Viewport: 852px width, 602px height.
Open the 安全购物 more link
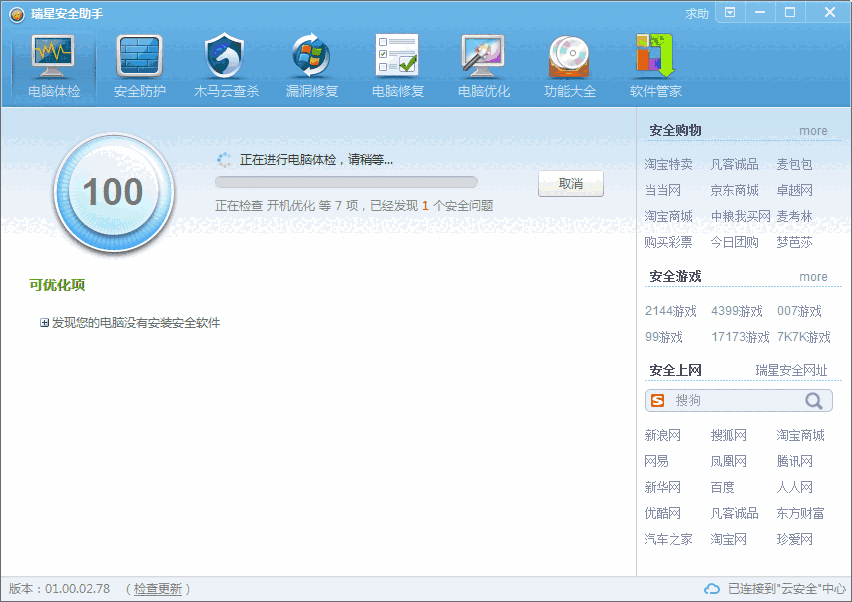813,131
